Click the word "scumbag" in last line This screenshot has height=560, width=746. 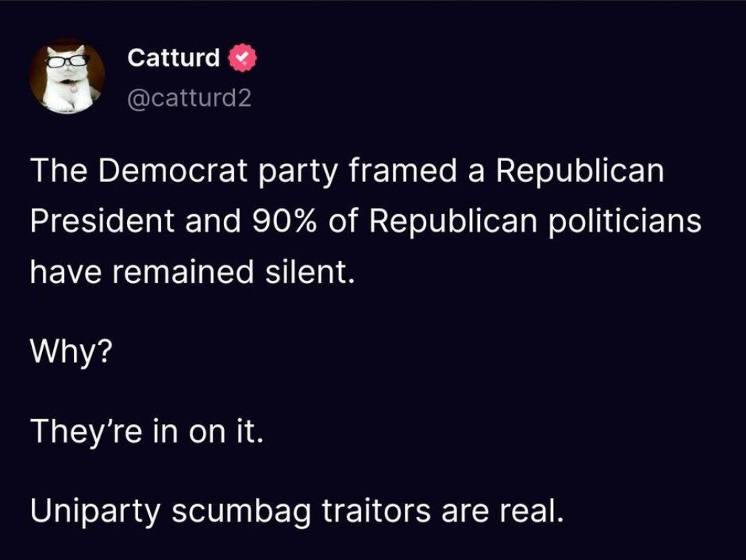tap(241, 511)
